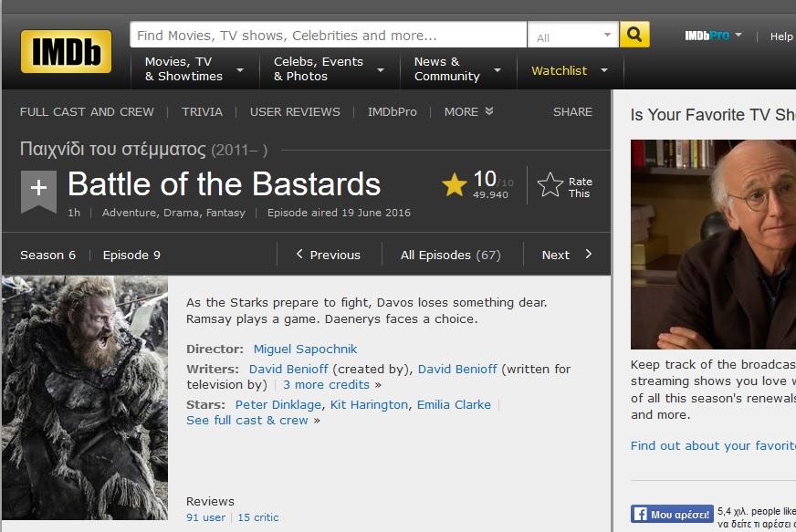Open the All search category dropdown
The image size is (796, 532).
(x=573, y=36)
